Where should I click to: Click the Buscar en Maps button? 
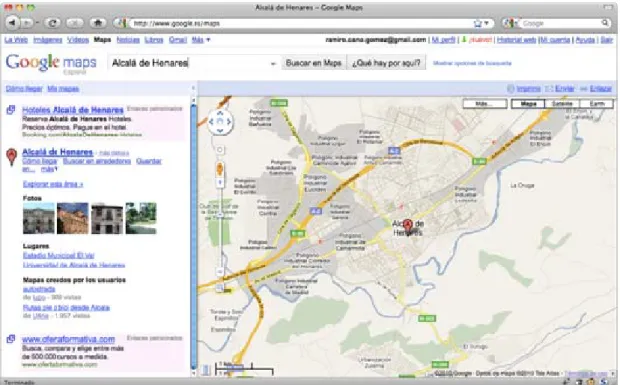(314, 63)
